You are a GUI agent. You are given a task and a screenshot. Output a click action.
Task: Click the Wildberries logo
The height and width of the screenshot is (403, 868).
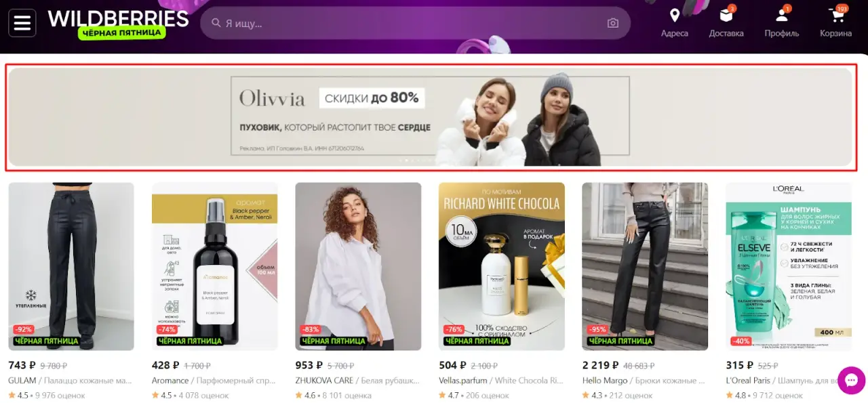(x=118, y=18)
